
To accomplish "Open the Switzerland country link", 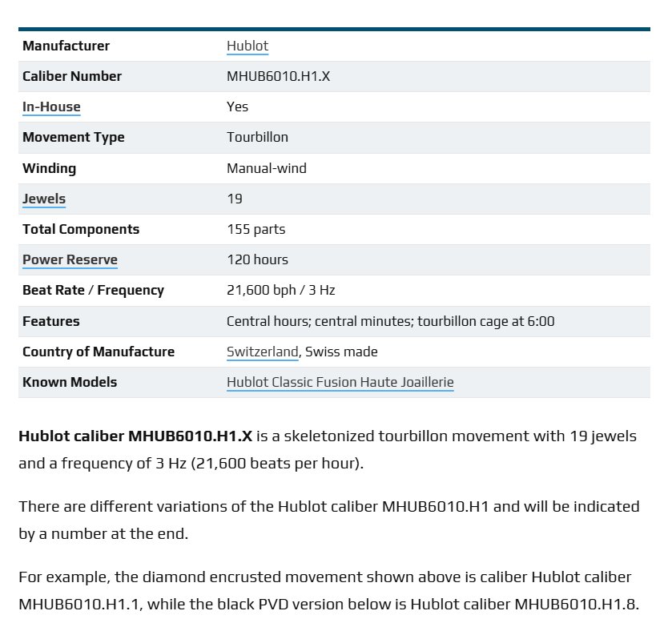I will pos(262,352).
